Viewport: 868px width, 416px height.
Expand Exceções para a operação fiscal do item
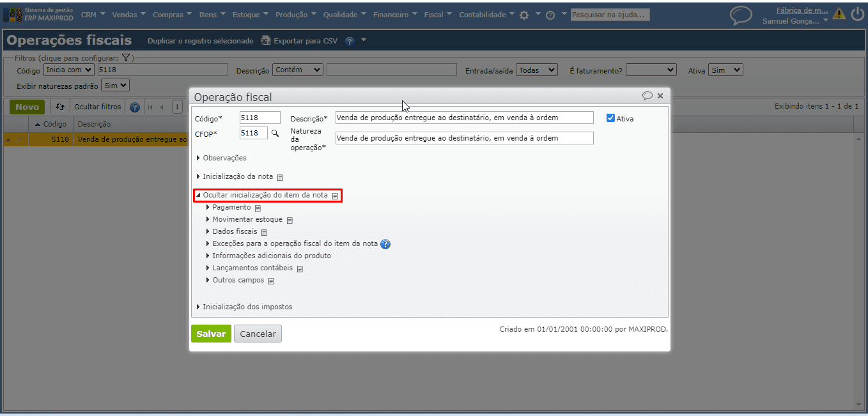[292, 243]
